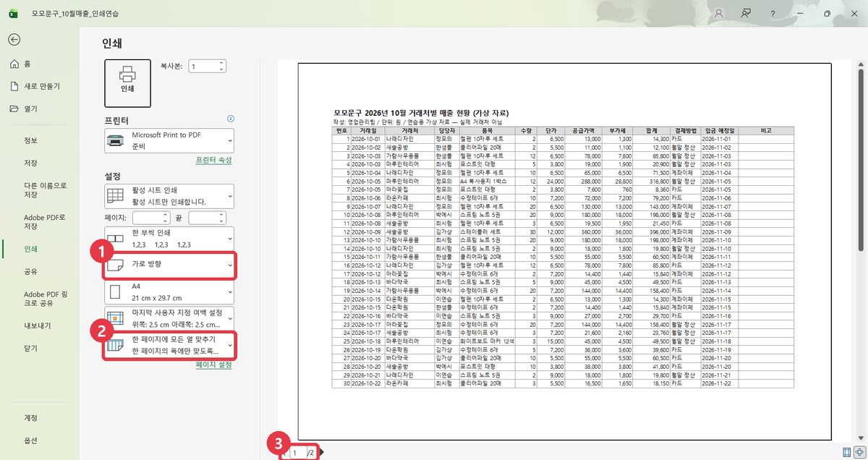Open the 페이지 설정 link
The height and width of the screenshot is (460, 868).
(x=214, y=365)
